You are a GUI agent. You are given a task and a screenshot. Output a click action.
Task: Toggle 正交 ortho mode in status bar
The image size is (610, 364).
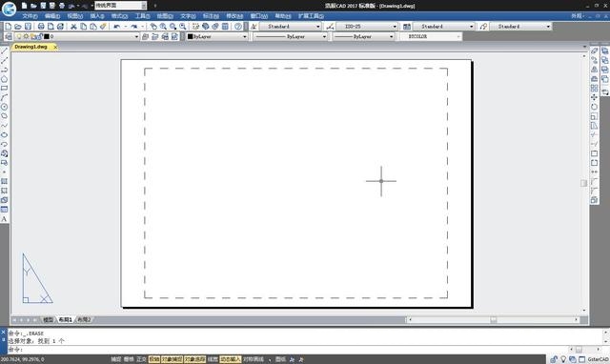[x=141, y=359]
